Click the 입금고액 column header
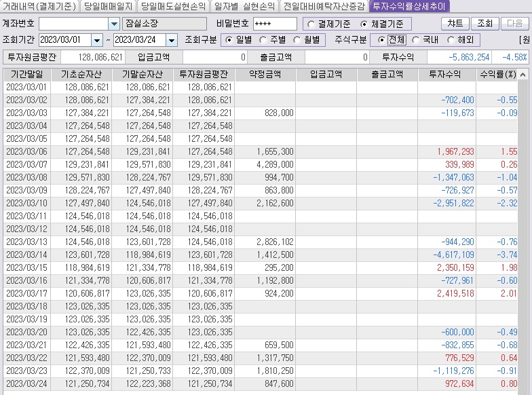 tap(326, 75)
